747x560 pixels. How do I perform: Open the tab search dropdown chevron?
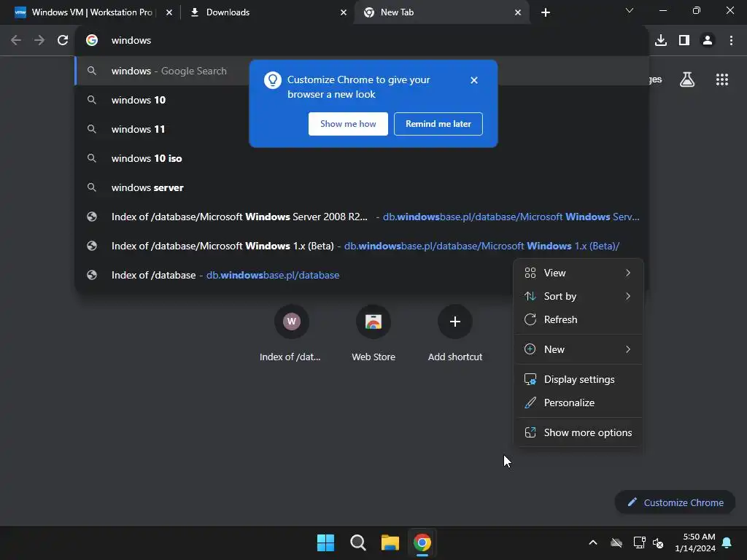click(x=630, y=10)
